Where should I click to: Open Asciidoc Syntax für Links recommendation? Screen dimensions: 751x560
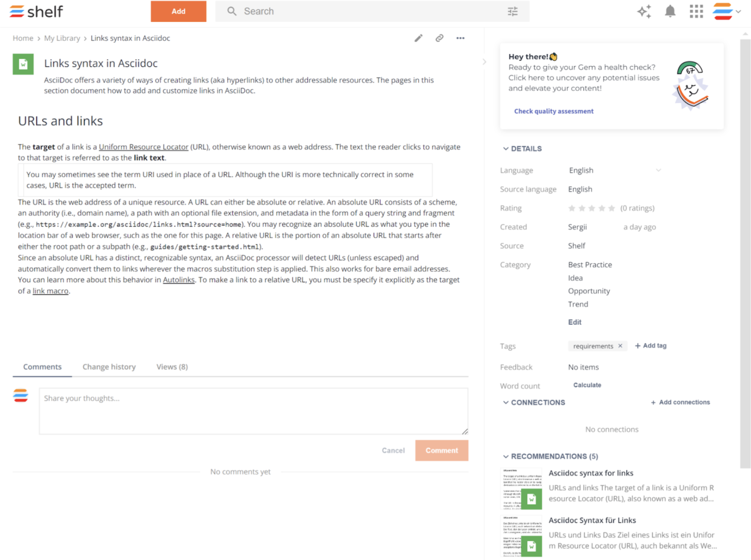(x=592, y=520)
